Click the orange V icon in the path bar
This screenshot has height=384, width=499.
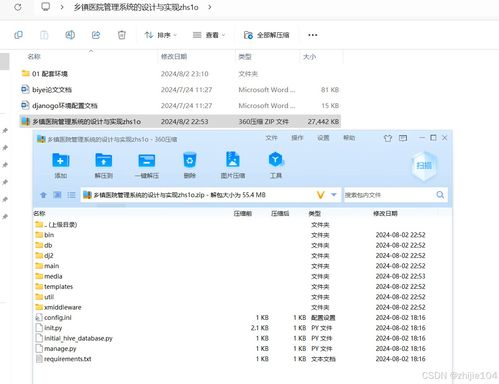pos(320,195)
